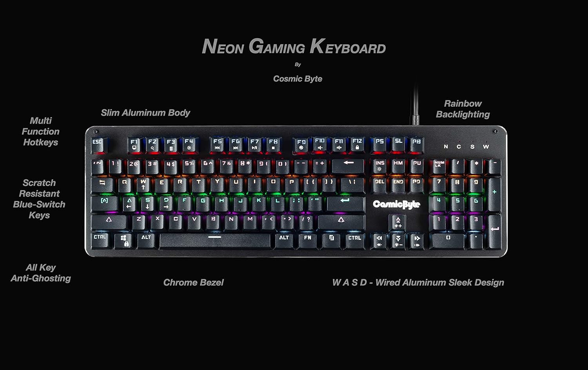Click the CosmicByte logo on the keyboard

[x=396, y=204]
